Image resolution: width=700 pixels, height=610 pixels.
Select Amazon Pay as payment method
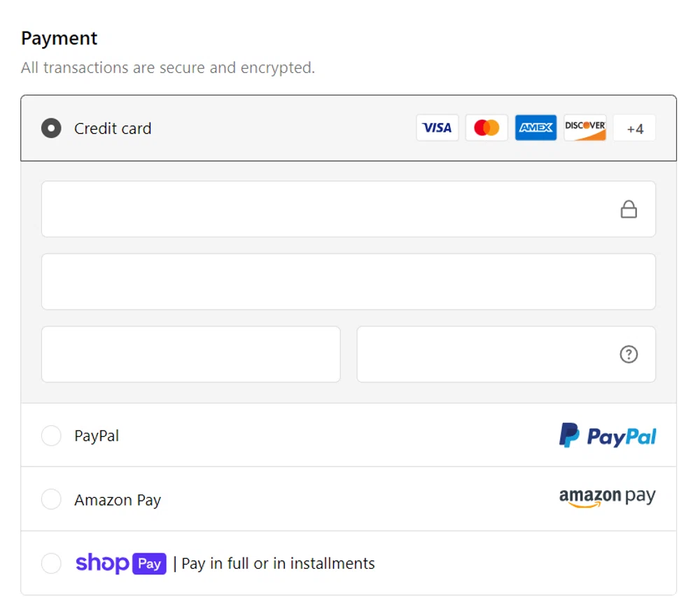(x=51, y=499)
